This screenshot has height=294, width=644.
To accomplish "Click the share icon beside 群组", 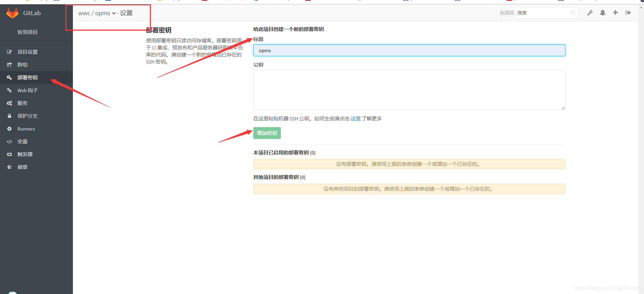I will coord(9,65).
